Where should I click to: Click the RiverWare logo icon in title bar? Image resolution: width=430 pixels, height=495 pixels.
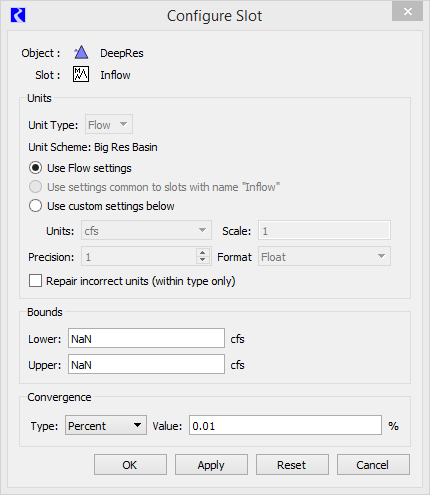pos(18,15)
